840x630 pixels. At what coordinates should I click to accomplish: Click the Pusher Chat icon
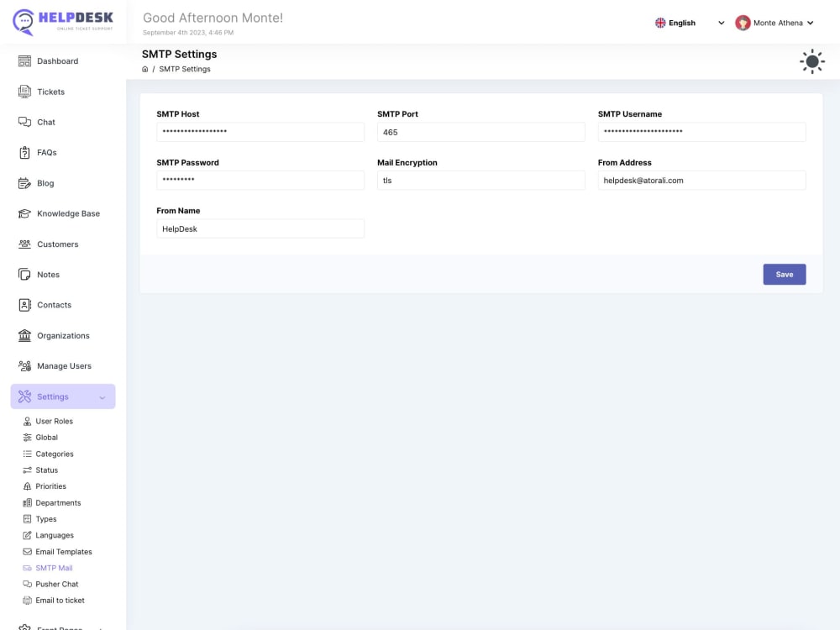[28, 584]
